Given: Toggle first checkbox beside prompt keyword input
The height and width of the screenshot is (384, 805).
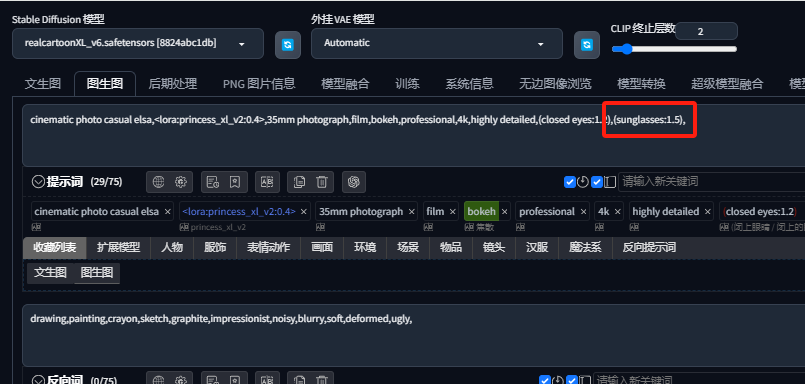Looking at the screenshot, I should (x=570, y=182).
